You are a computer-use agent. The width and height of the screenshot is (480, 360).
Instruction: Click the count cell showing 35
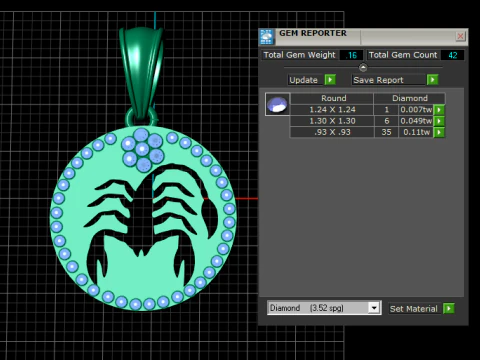point(386,132)
